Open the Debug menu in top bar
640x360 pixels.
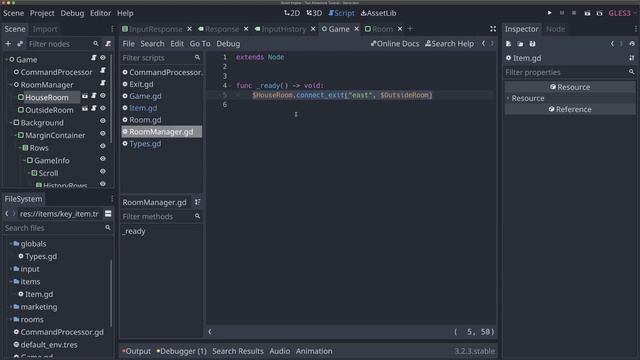72,13
